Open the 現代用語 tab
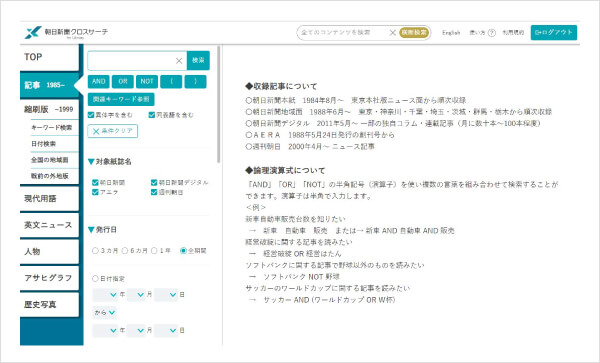The height and width of the screenshot is (363, 600). point(49,199)
